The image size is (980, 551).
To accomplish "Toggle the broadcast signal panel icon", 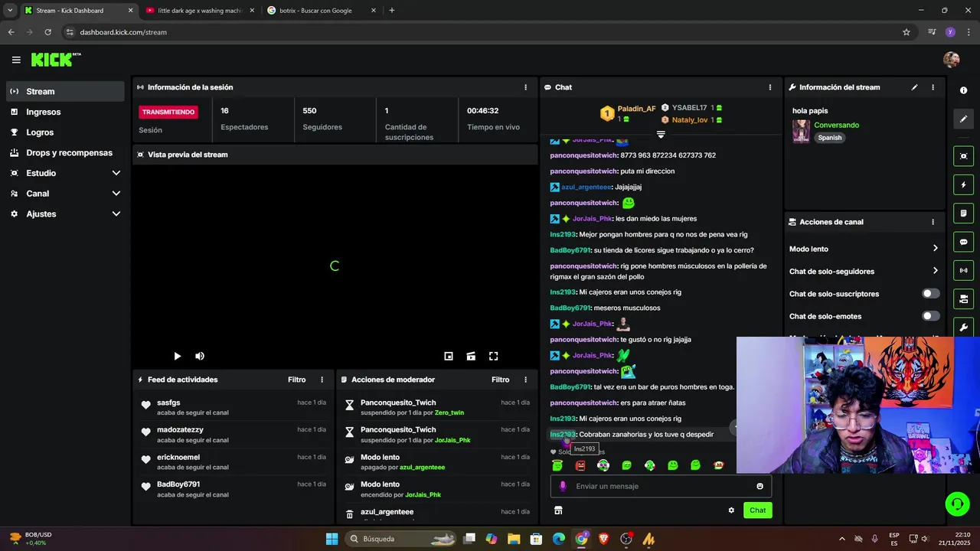I will point(963,270).
